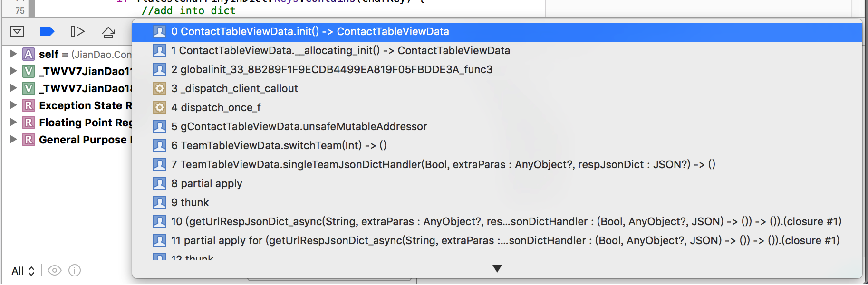Select frame 0 ContactTableViewData.init()
The image size is (868, 285).
[x=310, y=32]
